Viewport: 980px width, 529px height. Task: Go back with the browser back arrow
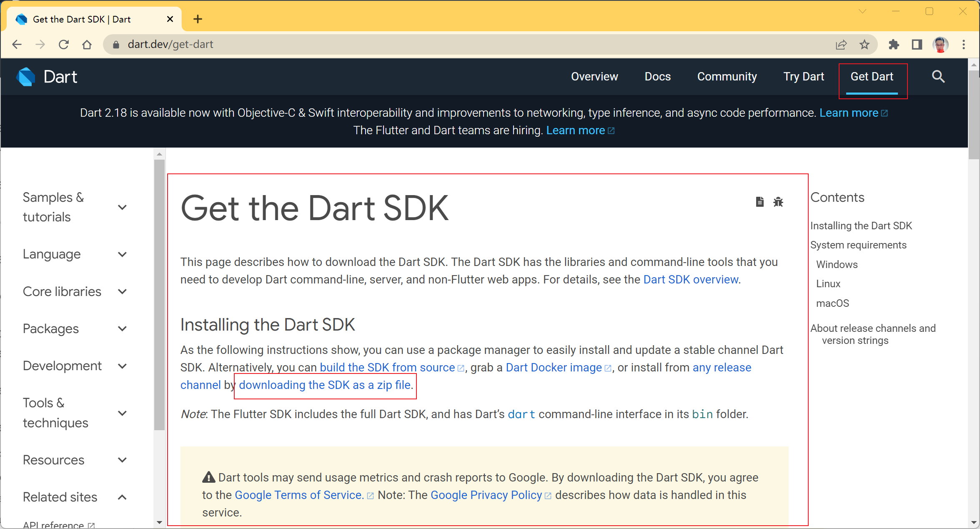pyautogui.click(x=17, y=45)
